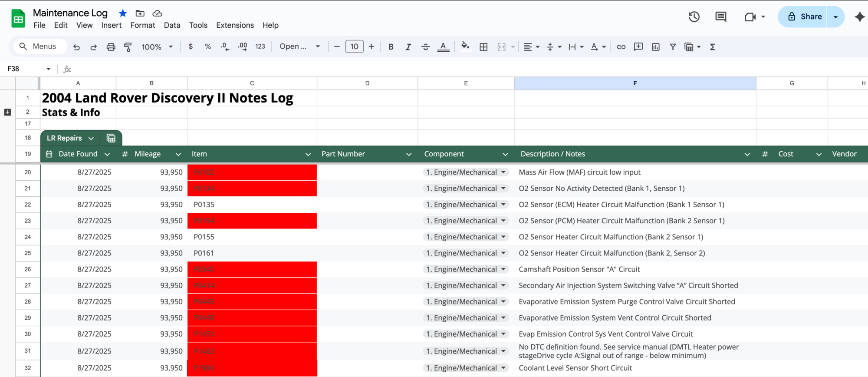Open the View menu

click(85, 25)
